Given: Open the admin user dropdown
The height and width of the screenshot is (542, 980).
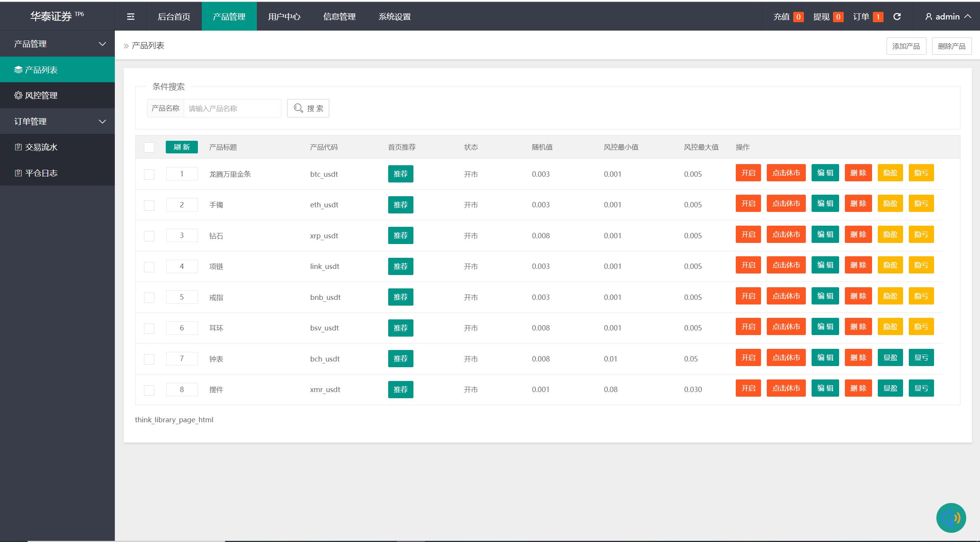Looking at the screenshot, I should [x=948, y=16].
